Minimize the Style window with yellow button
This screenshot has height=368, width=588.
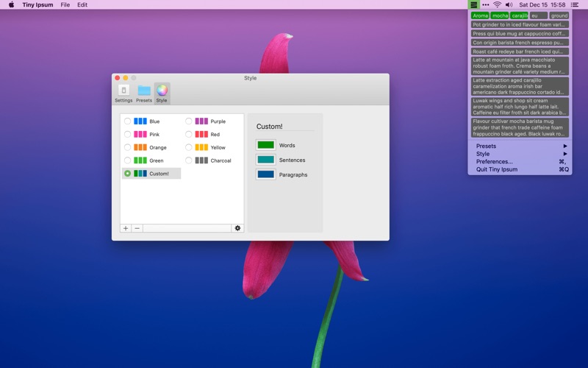coord(126,78)
